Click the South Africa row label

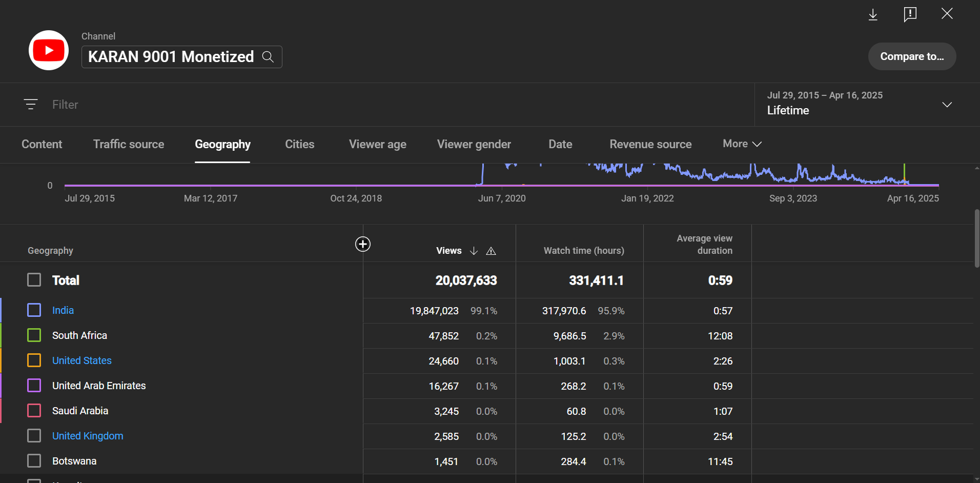pyautogui.click(x=79, y=335)
